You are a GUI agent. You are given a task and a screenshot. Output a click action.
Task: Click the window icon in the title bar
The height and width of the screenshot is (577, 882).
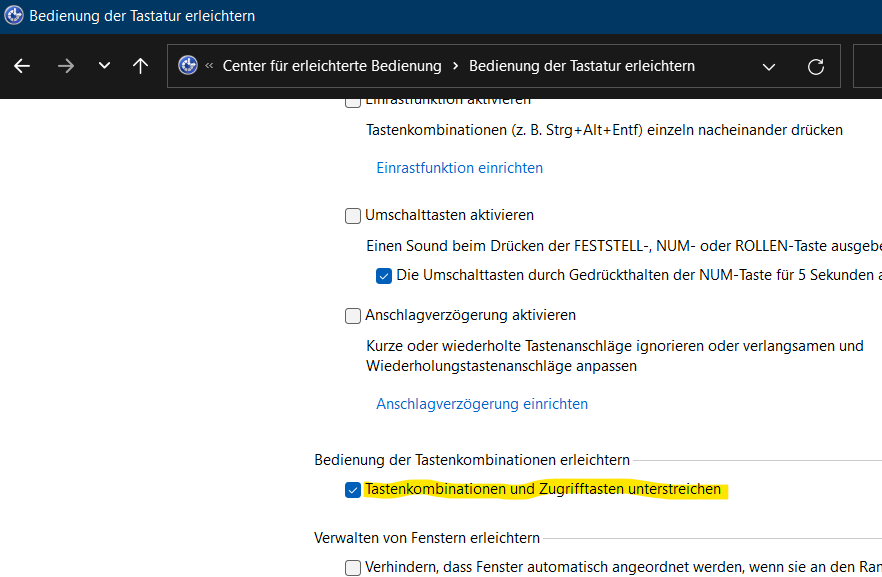pyautogui.click(x=14, y=15)
